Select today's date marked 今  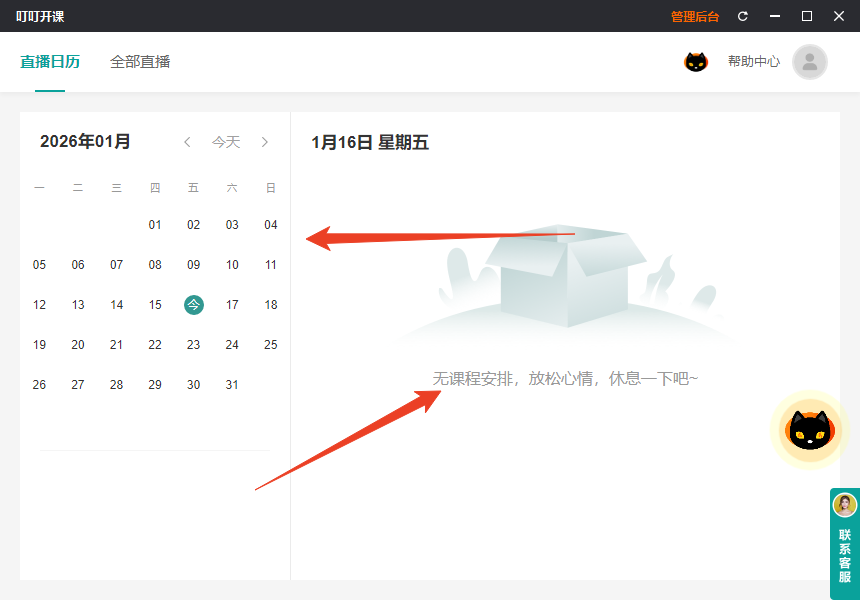(x=193, y=304)
